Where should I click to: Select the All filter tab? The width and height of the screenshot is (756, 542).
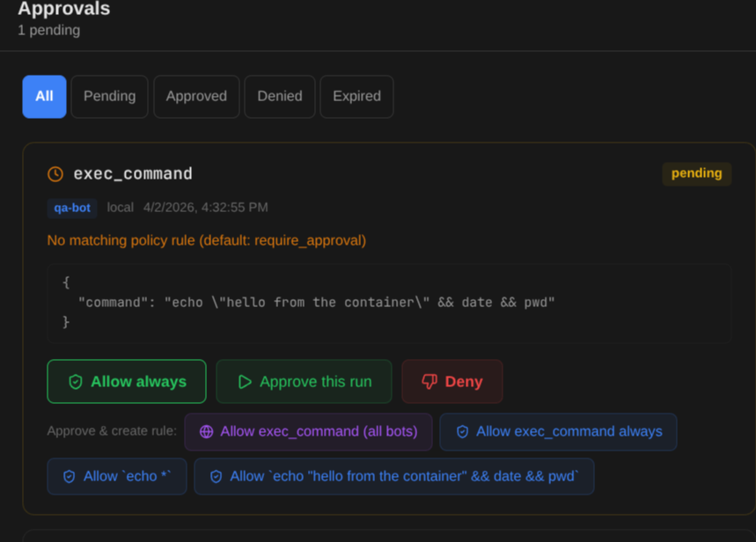pos(44,96)
